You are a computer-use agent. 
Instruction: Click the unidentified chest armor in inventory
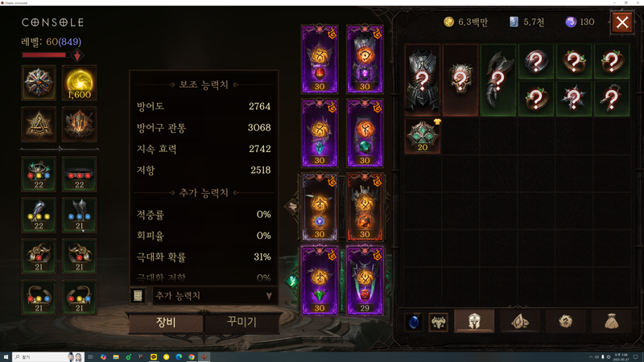coord(422,80)
